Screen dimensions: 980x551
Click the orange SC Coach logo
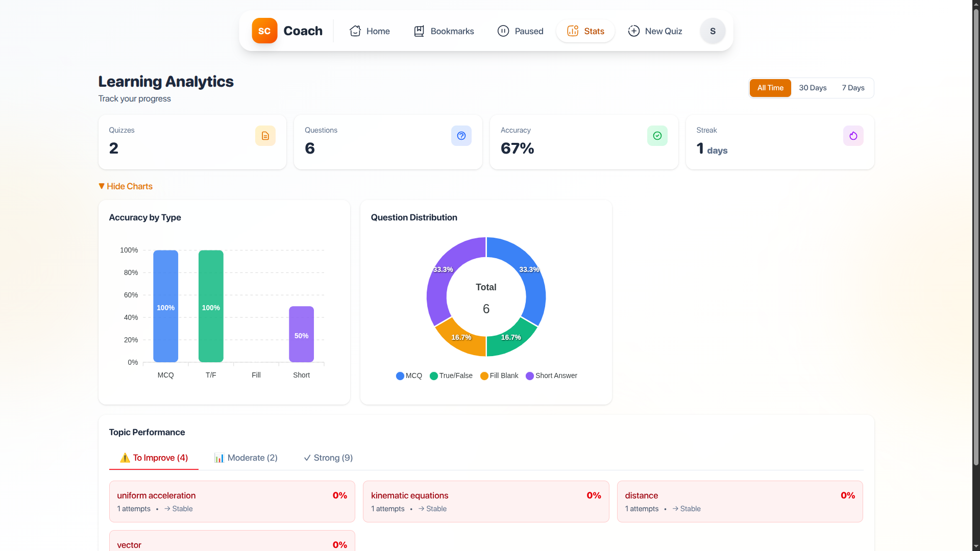click(x=264, y=31)
